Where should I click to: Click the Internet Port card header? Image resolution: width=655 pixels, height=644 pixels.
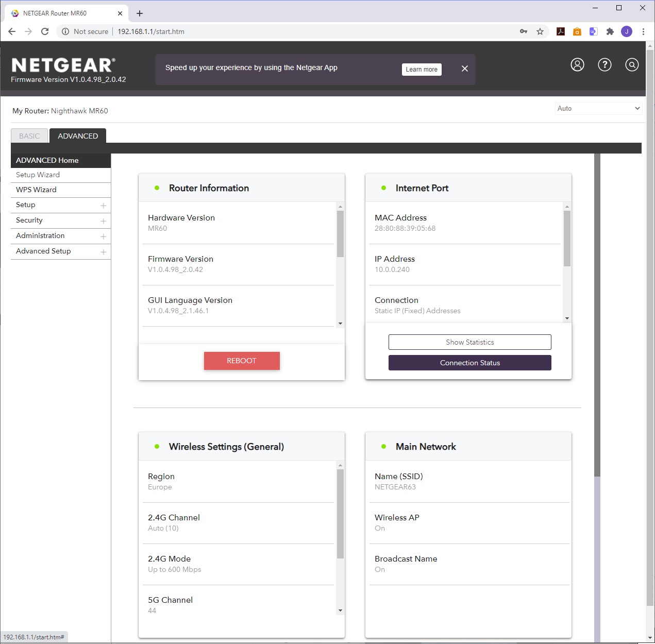pyautogui.click(x=468, y=188)
